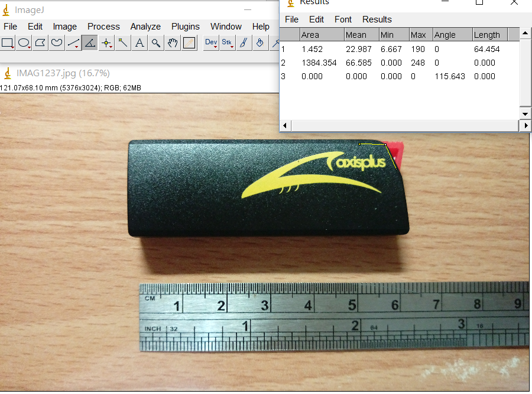This screenshot has height=394, width=532.
Task: Select the Straight Line tool
Action: point(73,43)
